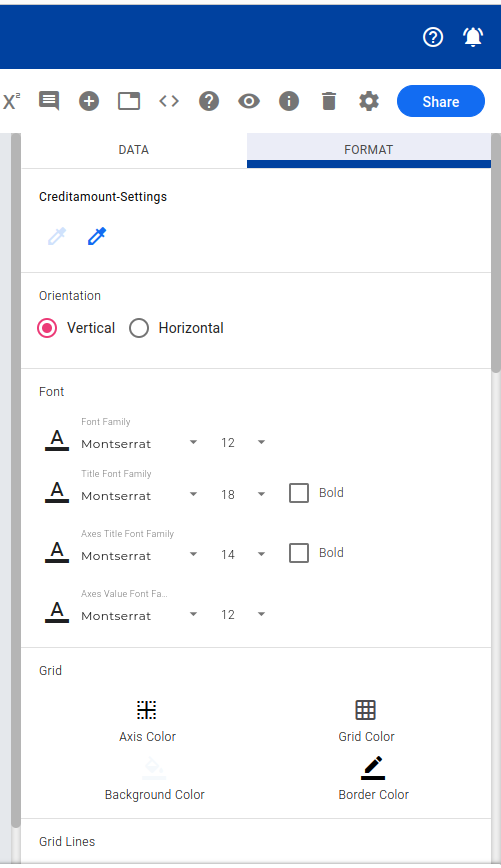Viewport: 501px width, 868px height.
Task: Select the FORMAT tab
Action: click(x=369, y=150)
